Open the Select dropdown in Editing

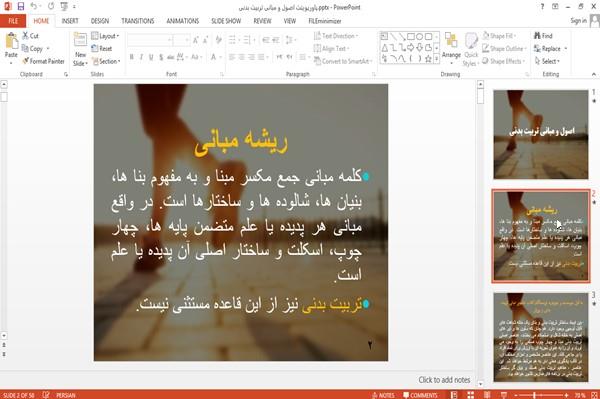click(547, 61)
